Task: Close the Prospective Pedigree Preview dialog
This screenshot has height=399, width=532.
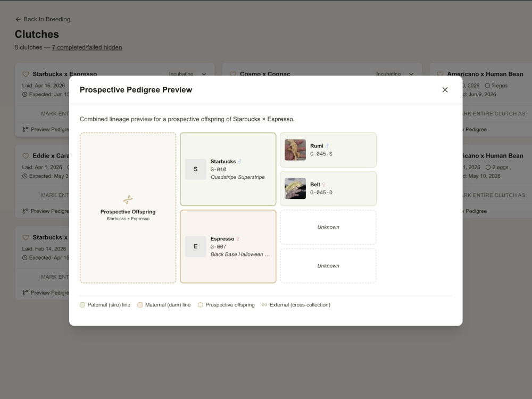Action: pos(445,89)
